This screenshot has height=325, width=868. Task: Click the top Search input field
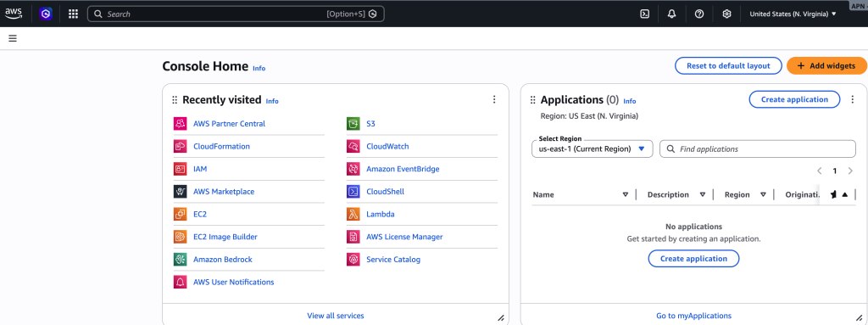point(236,14)
